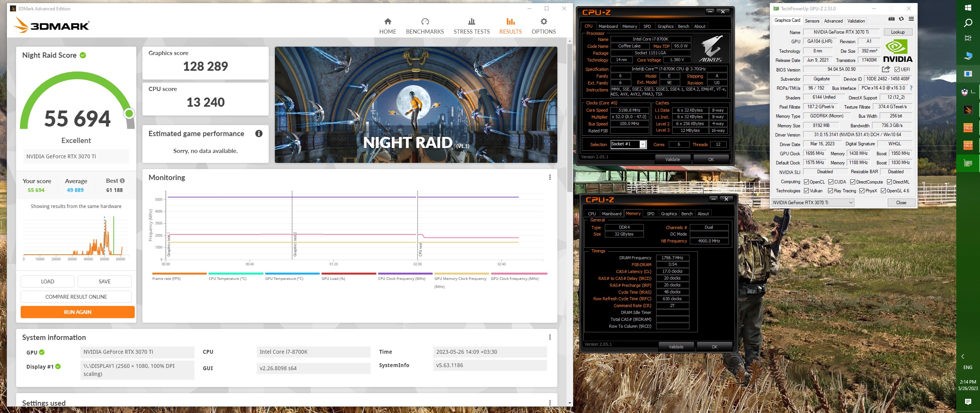The height and width of the screenshot is (413, 980).
Task: Open the GPU-Z hamburger menu
Action: pos(911,19)
